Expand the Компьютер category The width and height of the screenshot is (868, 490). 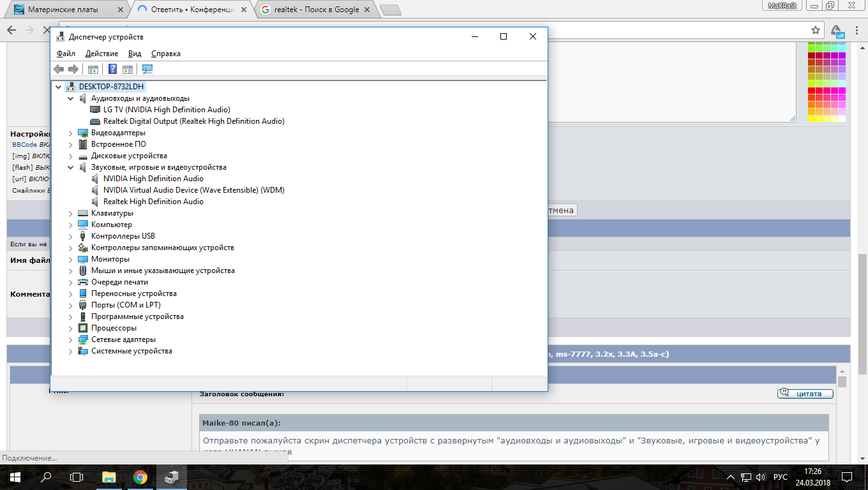pos(71,225)
